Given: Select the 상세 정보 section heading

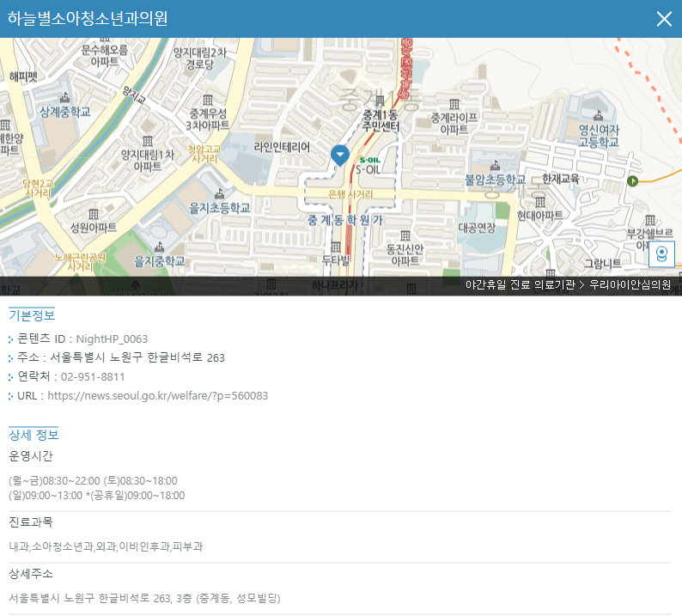Looking at the screenshot, I should (x=33, y=435).
